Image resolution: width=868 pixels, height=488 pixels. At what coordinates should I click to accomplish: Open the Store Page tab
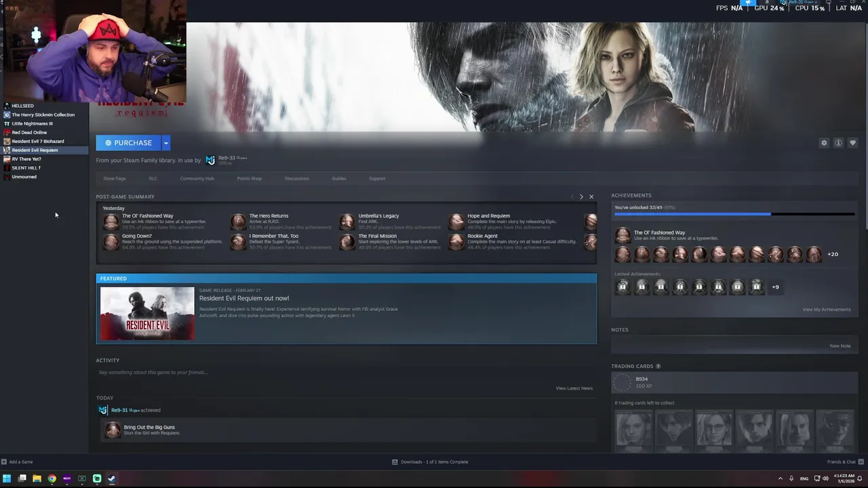pos(115,178)
